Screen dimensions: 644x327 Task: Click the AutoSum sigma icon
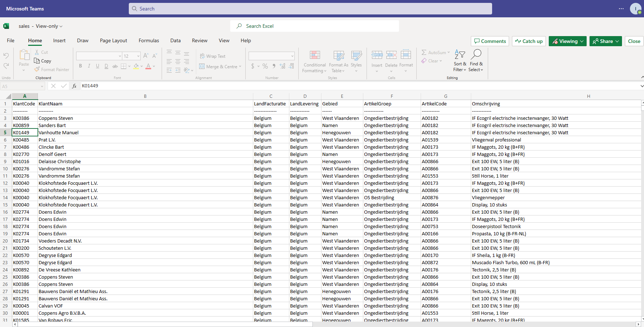pyautogui.click(x=424, y=52)
